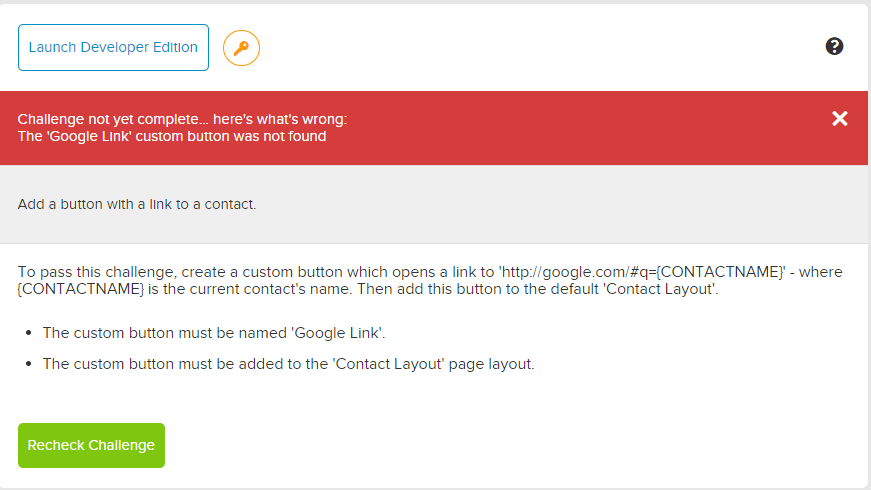Open help via the question mark icon
This screenshot has height=490, width=871.
[x=835, y=46]
